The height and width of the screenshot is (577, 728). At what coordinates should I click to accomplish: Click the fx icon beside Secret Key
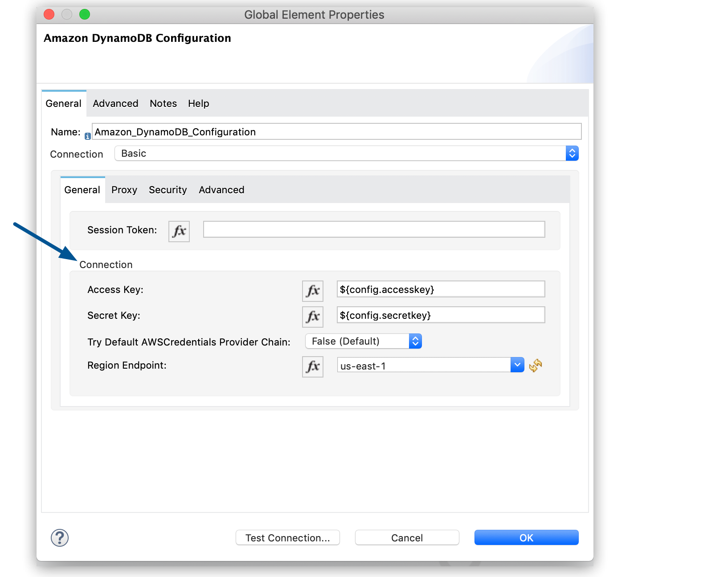[x=312, y=317]
